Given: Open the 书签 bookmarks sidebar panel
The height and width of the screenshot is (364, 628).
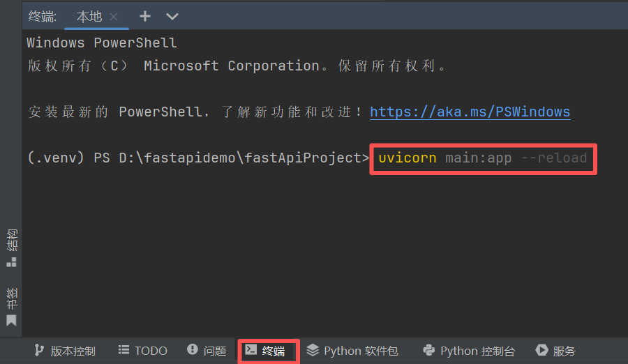Looking at the screenshot, I should click(x=12, y=306).
